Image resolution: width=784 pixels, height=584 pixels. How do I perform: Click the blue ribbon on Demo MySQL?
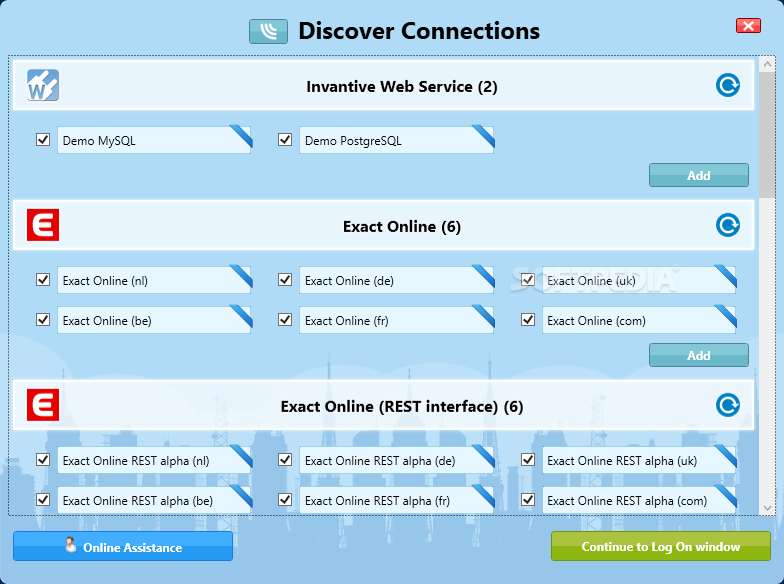click(x=241, y=137)
